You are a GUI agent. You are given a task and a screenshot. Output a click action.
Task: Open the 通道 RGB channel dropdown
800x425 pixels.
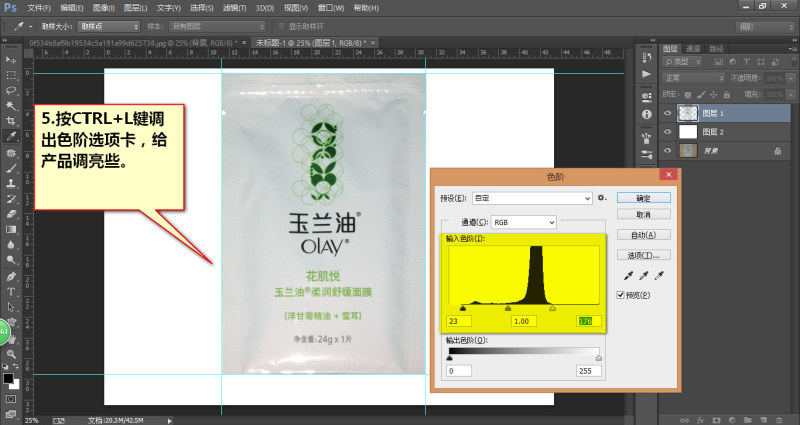[523, 222]
